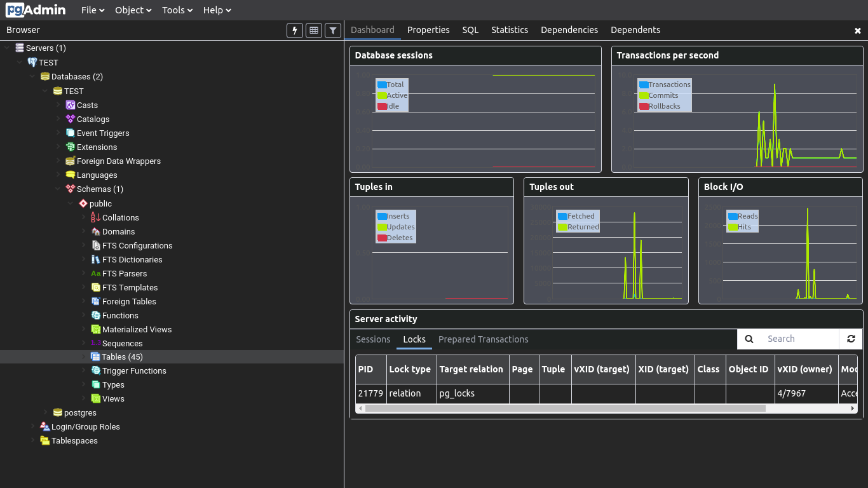Open the Sessions tab in Server activity
The height and width of the screenshot is (488, 868).
tap(373, 339)
